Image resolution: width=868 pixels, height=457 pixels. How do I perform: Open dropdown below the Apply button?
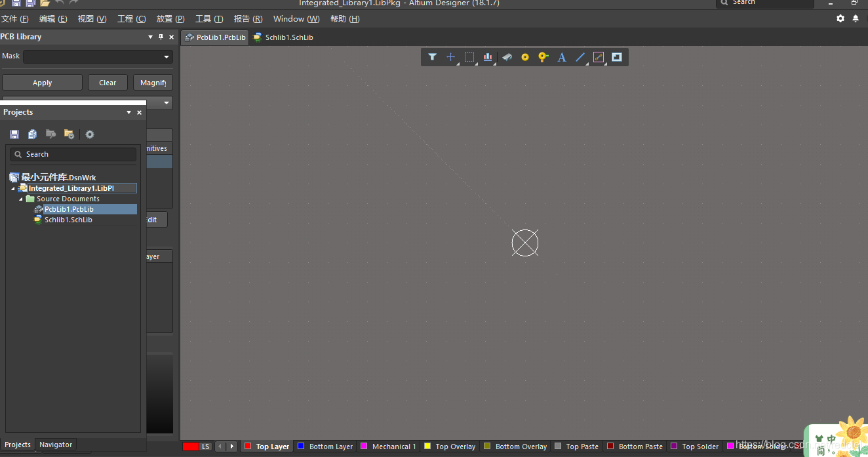coord(167,103)
